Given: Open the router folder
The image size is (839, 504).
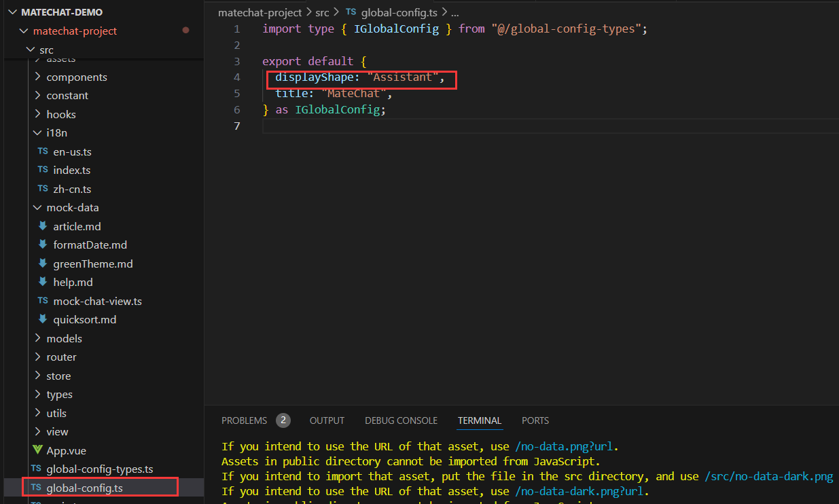Looking at the screenshot, I should pos(61,357).
